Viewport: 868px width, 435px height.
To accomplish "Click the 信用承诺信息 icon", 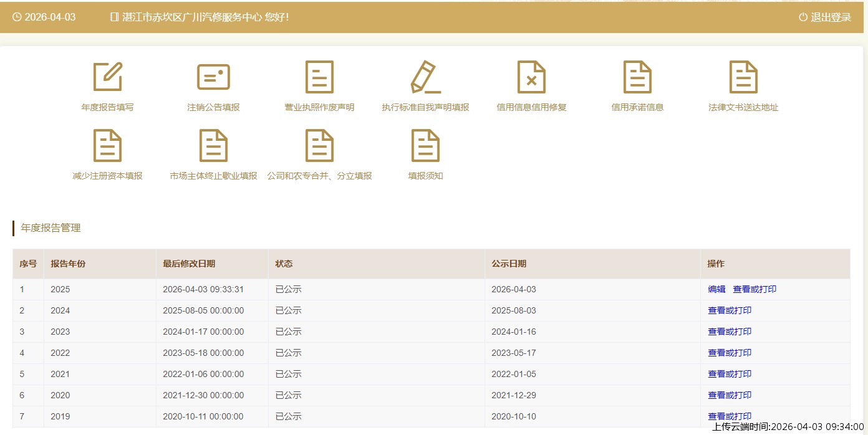I will pos(637,77).
